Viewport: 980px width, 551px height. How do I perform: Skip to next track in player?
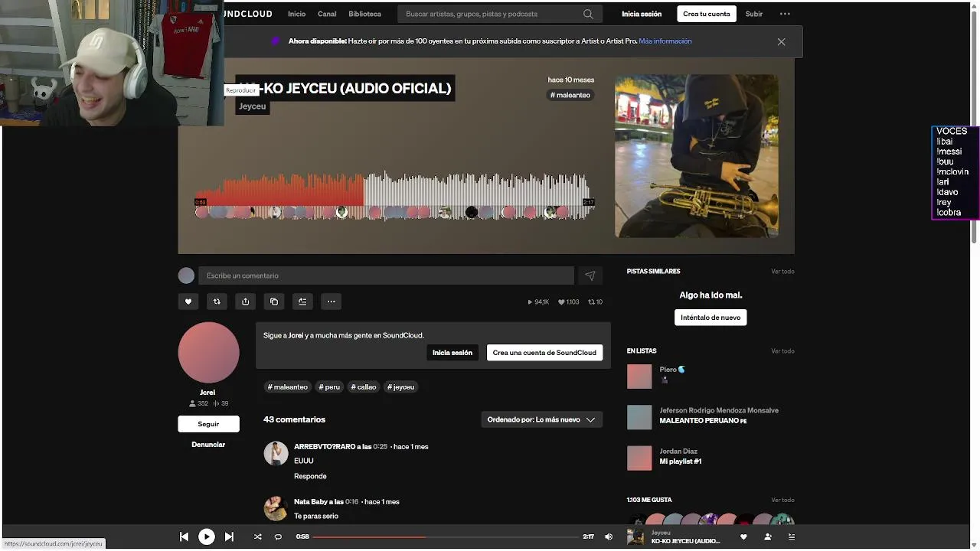click(x=229, y=537)
